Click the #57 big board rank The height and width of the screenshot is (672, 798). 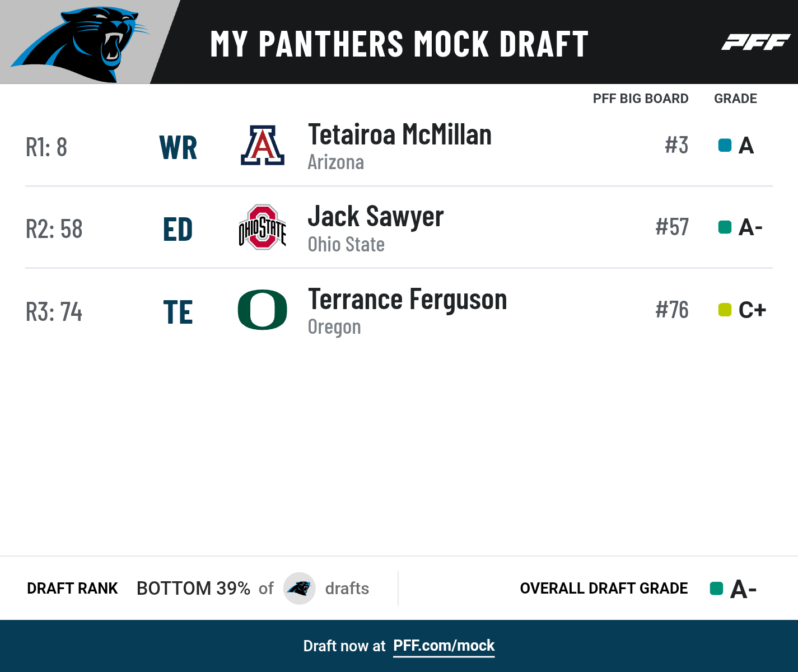point(672,227)
